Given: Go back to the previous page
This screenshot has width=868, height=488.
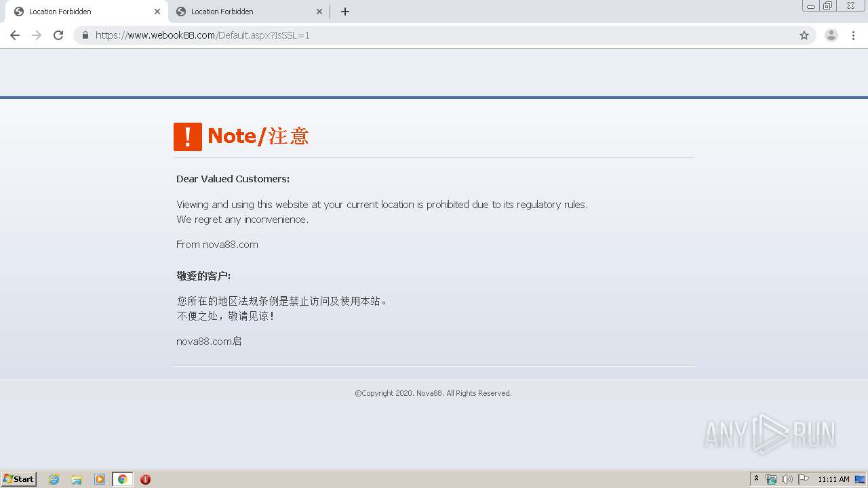Looking at the screenshot, I should pyautogui.click(x=15, y=35).
